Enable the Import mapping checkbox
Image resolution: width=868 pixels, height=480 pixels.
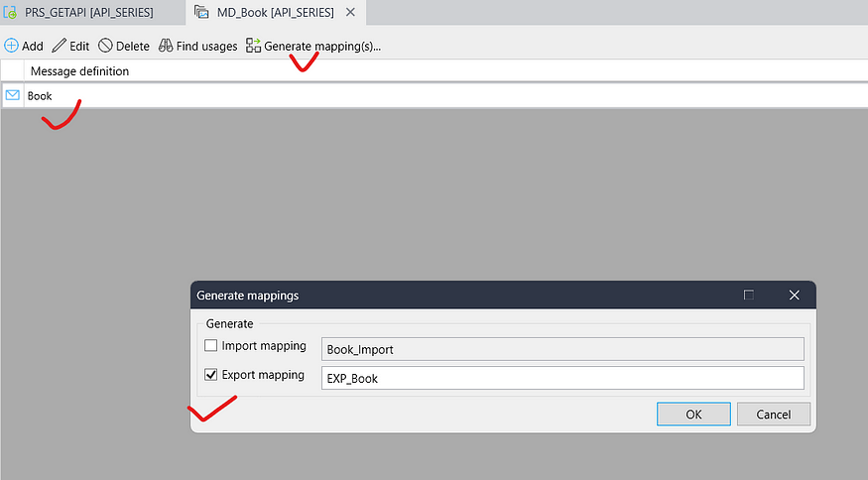click(x=211, y=346)
